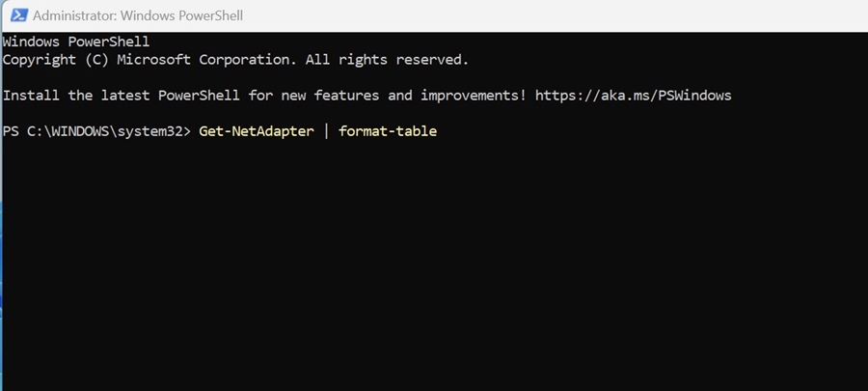Click the blank line above the prompt
Image resolution: width=868 pixels, height=391 pixels.
click(289, 113)
